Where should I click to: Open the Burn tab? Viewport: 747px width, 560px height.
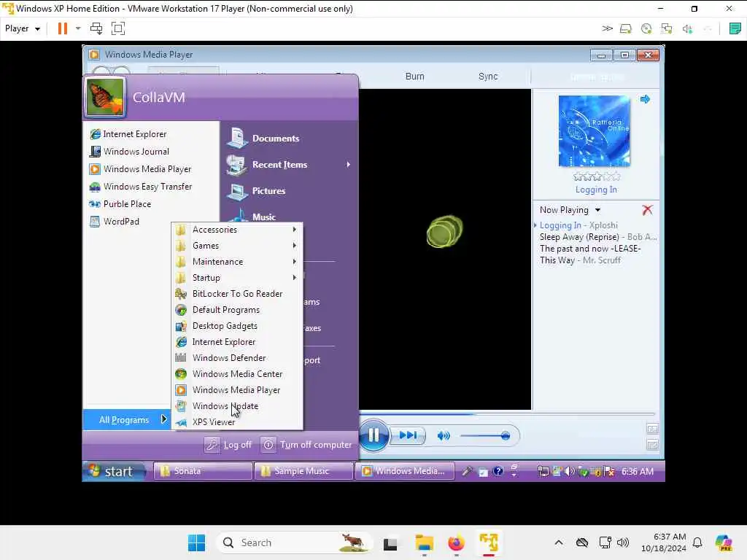pos(414,76)
